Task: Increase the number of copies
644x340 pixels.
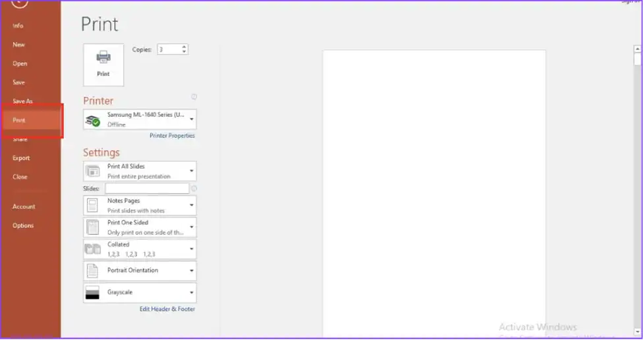Action: [x=184, y=47]
